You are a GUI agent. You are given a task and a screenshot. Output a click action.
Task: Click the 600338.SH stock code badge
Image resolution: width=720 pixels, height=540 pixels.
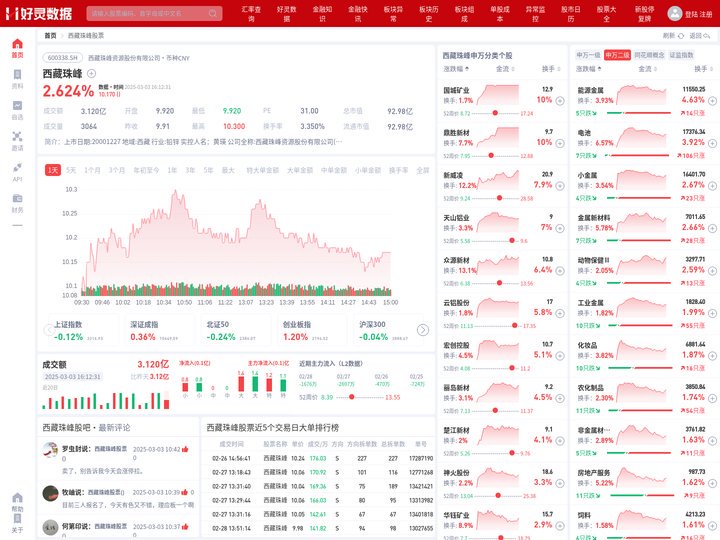[63, 58]
